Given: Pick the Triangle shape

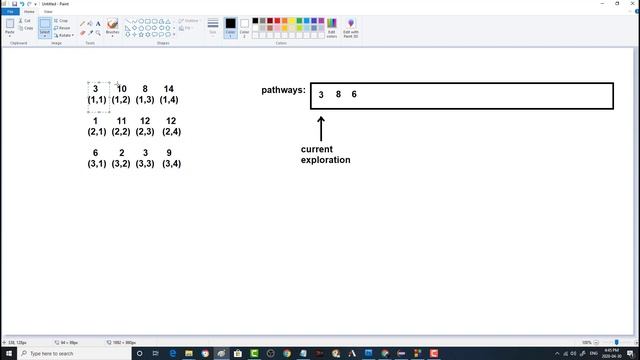Looking at the screenshot, I should click(168, 21).
